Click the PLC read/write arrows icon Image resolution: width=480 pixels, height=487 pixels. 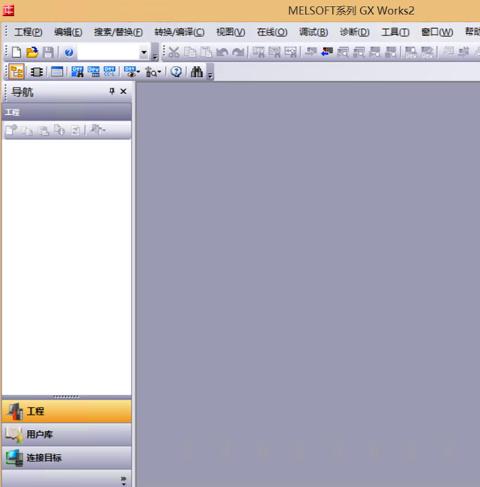click(x=327, y=52)
